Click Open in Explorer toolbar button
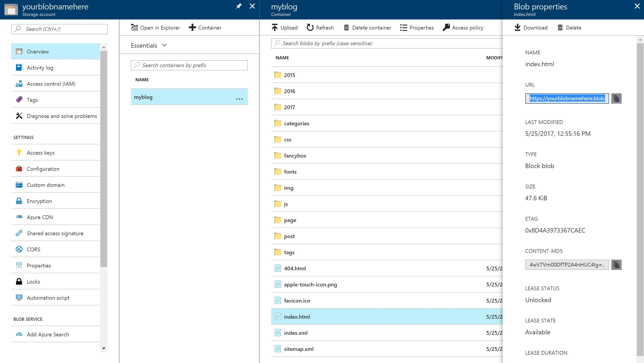This screenshot has width=644, height=363. (x=155, y=28)
